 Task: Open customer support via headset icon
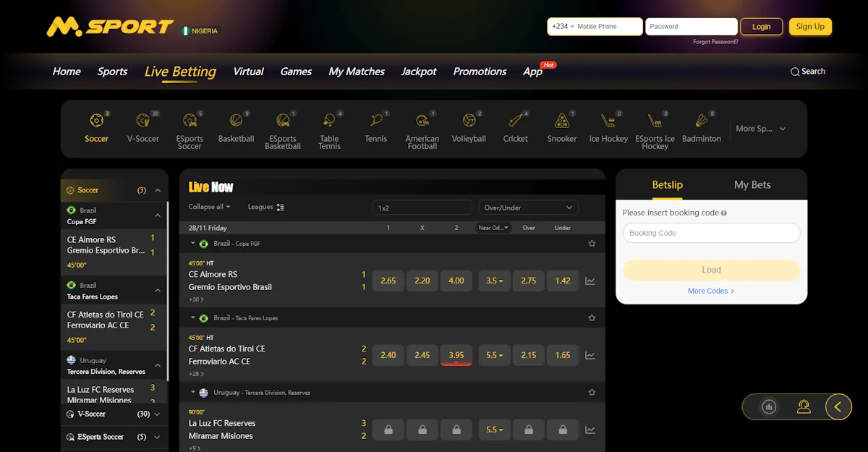pos(804,406)
